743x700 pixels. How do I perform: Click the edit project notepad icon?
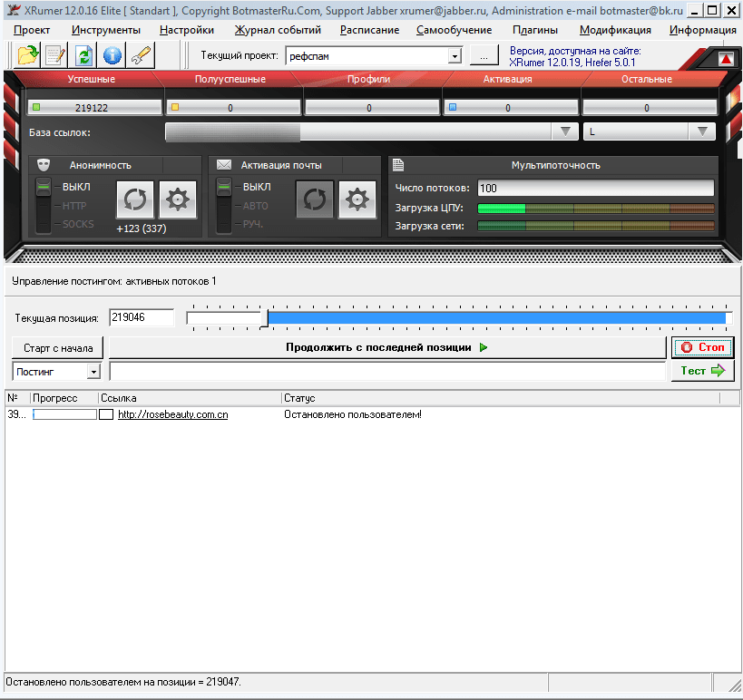(x=55, y=55)
